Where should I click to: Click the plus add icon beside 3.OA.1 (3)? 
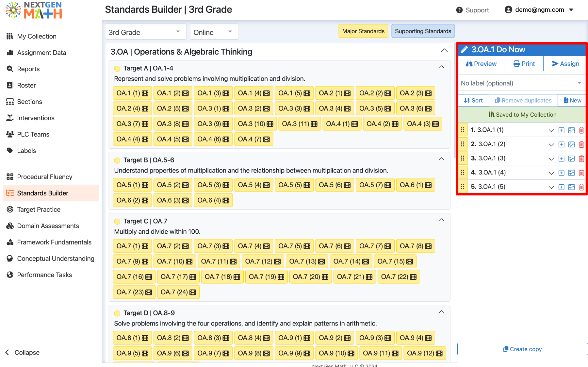[x=561, y=158]
